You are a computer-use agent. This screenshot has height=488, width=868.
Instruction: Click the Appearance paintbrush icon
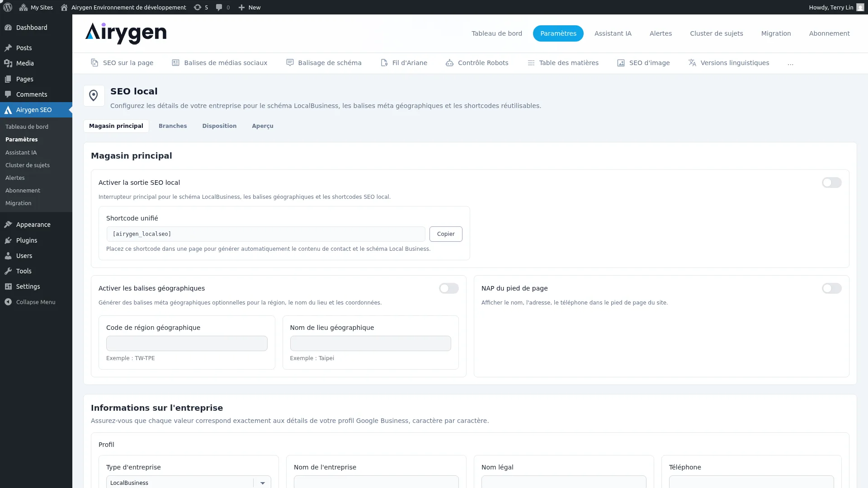pos(8,225)
